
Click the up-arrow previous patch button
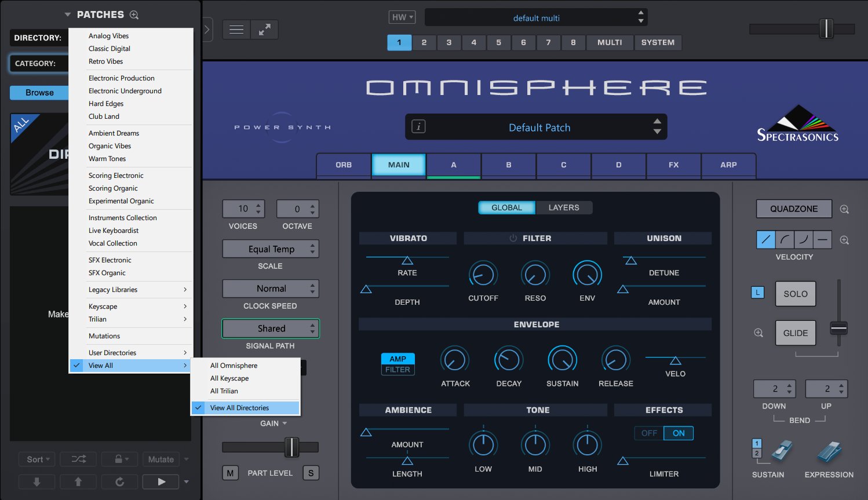pos(78,481)
